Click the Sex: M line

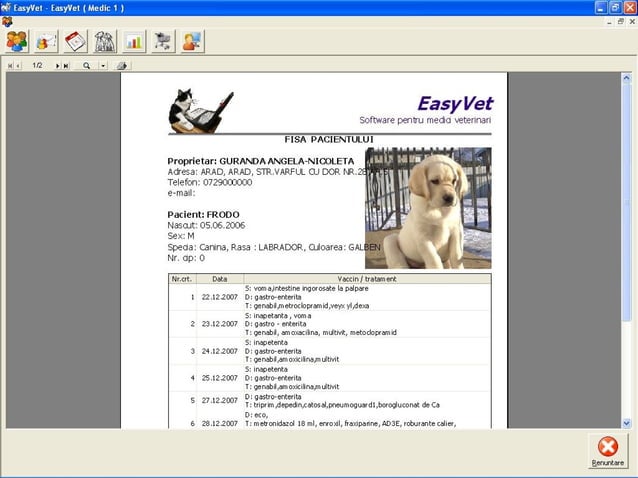[x=181, y=236]
